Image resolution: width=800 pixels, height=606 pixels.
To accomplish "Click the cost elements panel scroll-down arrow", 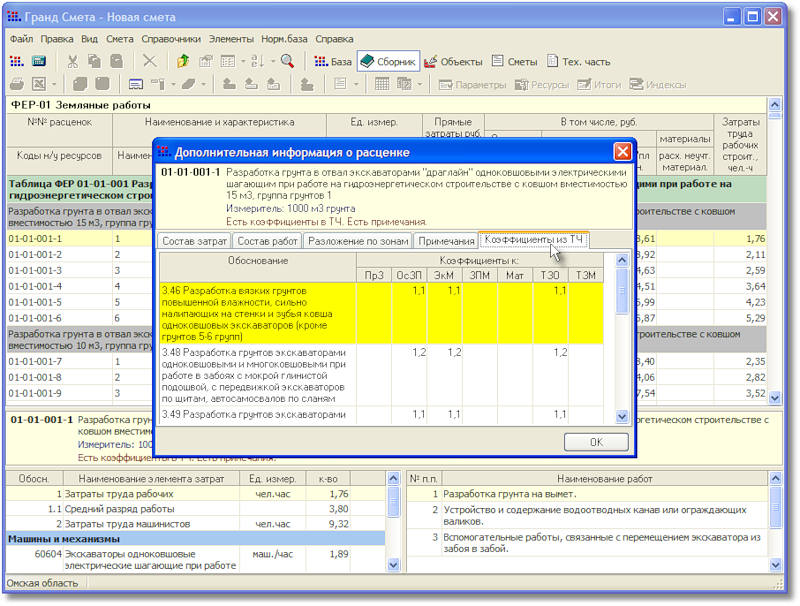I will (x=393, y=565).
